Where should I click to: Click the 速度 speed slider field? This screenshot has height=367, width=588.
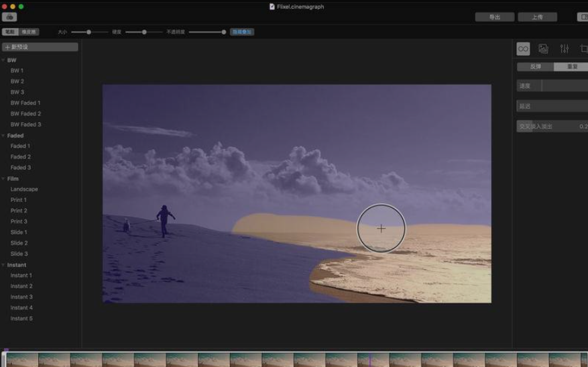(x=552, y=86)
